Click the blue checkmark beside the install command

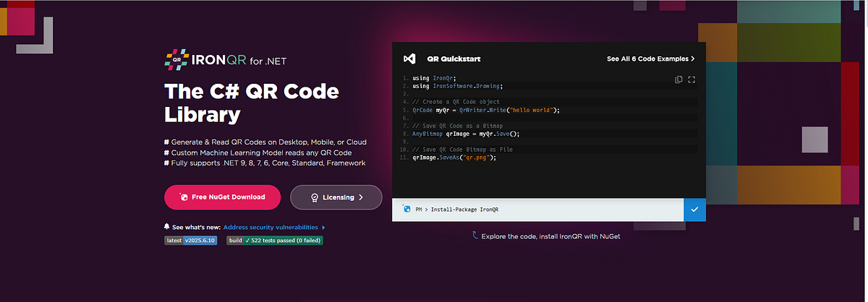[x=694, y=210]
